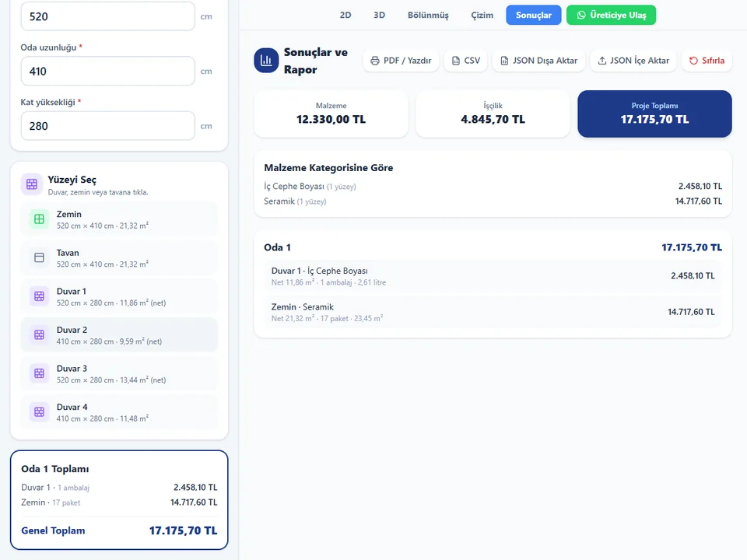Contact manufacturer via Üreticiye Ulaş button
This screenshot has width=747, height=560.
(612, 16)
